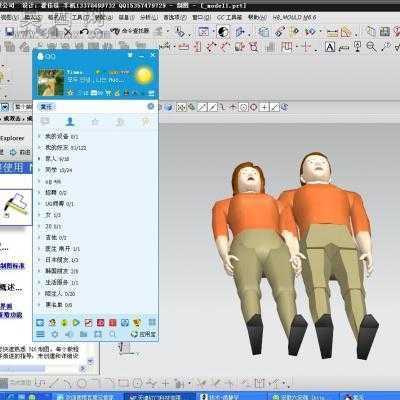The height and width of the screenshot is (400, 400).
Task: Click the QQ weather sun icon
Action: click(x=144, y=76)
